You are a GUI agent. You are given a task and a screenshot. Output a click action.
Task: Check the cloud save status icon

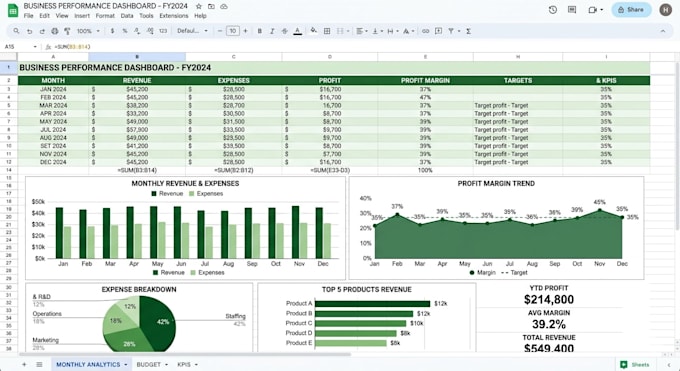[x=224, y=7]
